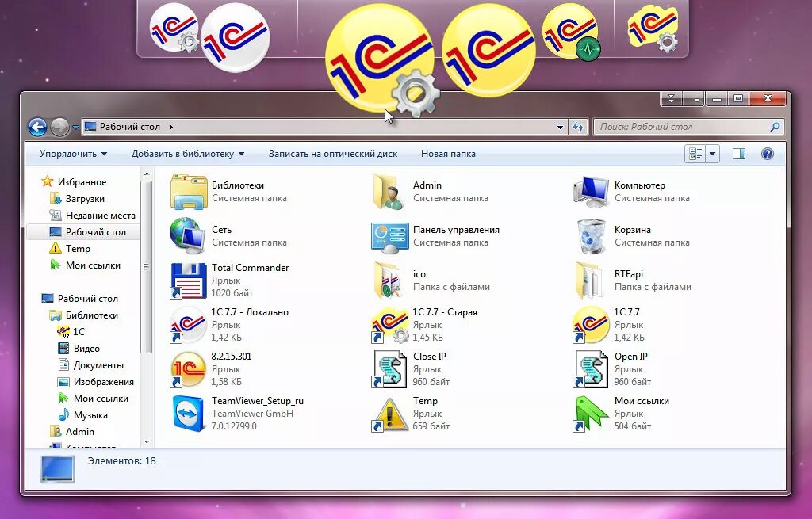Open Изображения library in navigation tree
The height and width of the screenshot is (519, 812).
pyautogui.click(x=104, y=381)
